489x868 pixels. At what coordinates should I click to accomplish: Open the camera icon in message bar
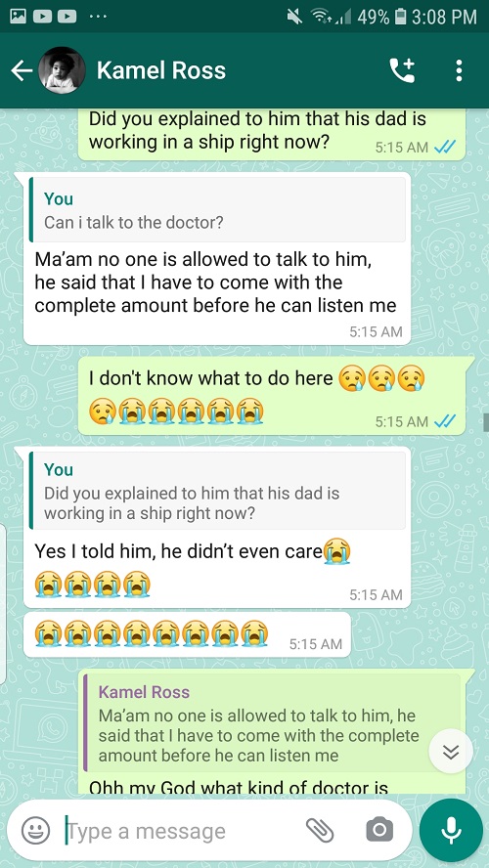379,830
